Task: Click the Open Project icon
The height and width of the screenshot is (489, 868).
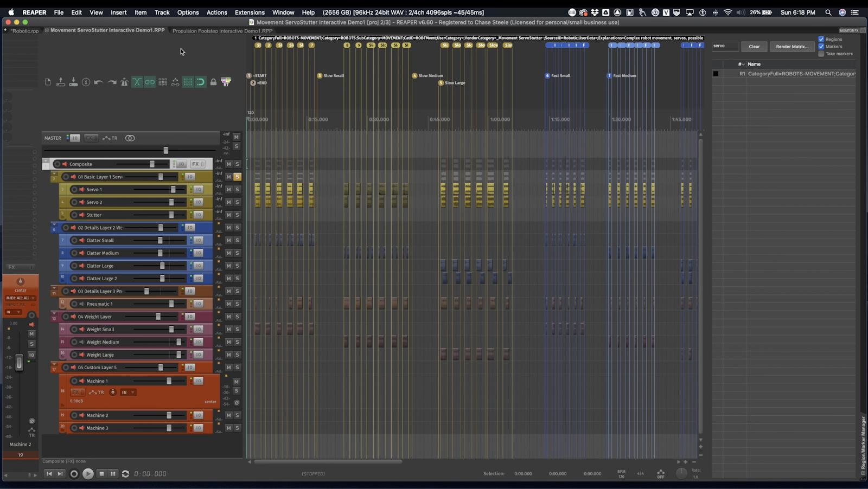Action: [61, 82]
